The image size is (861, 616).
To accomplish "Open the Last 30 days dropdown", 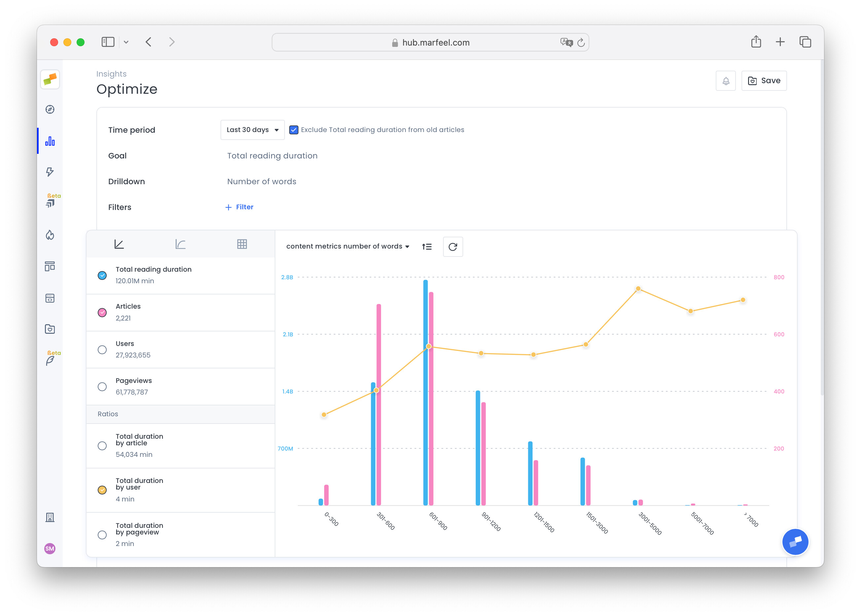I will click(252, 130).
